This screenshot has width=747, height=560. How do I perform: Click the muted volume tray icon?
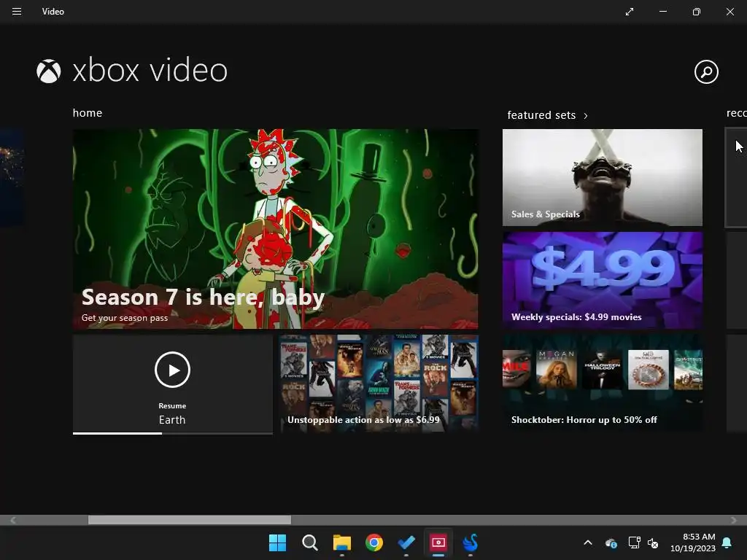[653, 542]
